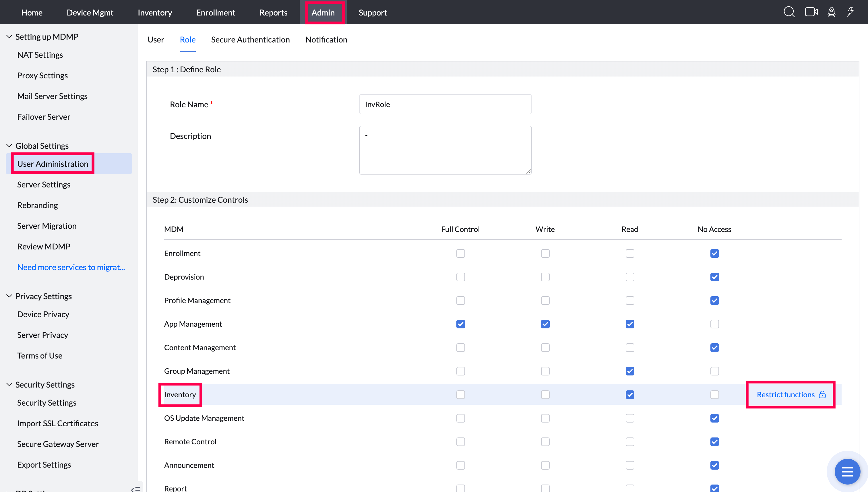The image size is (868, 492).
Task: Collapse the Setting up MDMP section
Action: pos(9,36)
